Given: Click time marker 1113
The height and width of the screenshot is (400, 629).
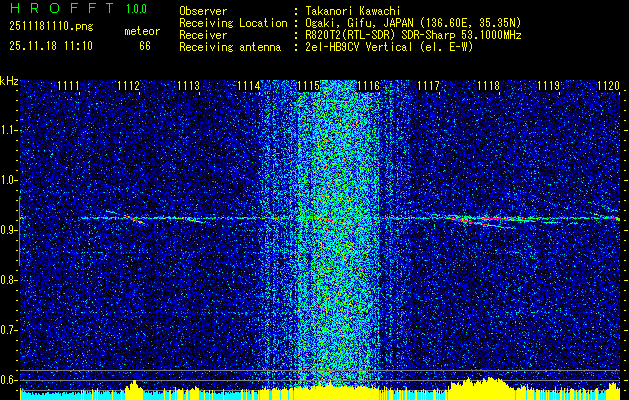Looking at the screenshot, I should click(x=189, y=86).
